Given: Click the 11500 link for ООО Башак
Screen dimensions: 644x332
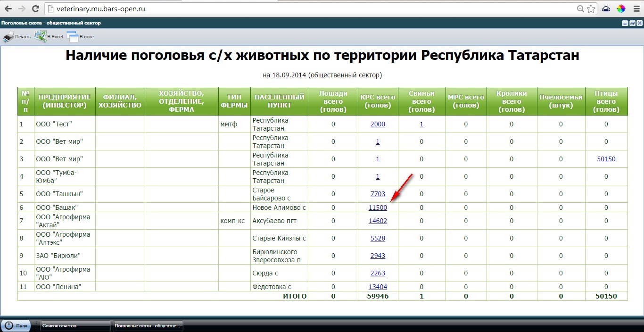Looking at the screenshot, I should (x=378, y=208).
